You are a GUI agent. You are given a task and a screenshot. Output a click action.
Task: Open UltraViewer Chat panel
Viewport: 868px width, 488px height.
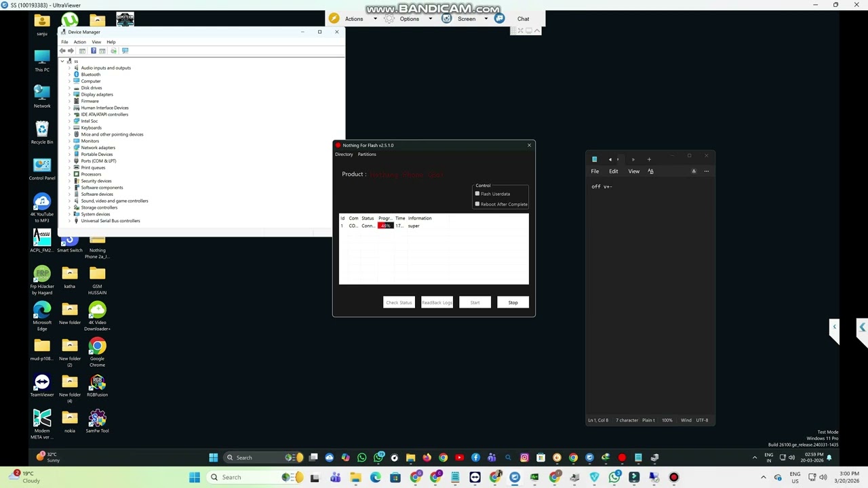[x=523, y=19]
